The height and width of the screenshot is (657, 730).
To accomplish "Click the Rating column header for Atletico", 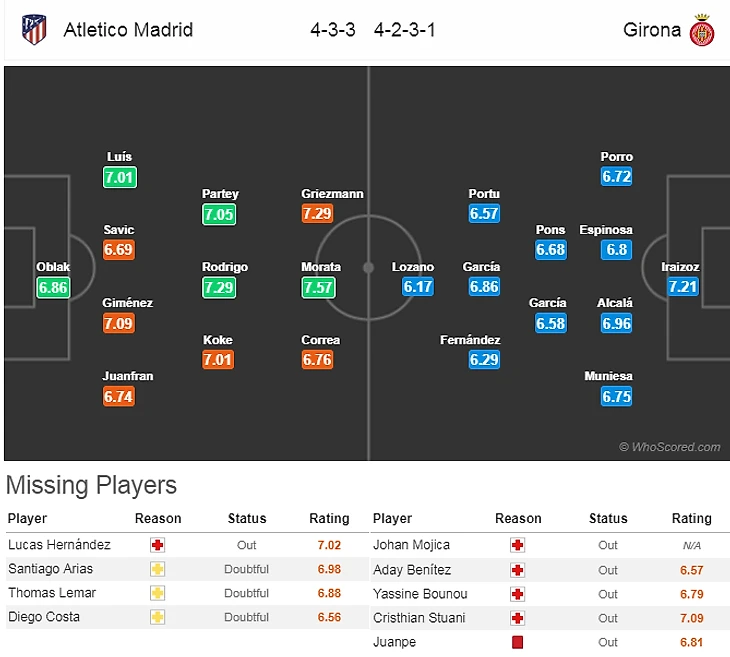I will coord(329,519).
